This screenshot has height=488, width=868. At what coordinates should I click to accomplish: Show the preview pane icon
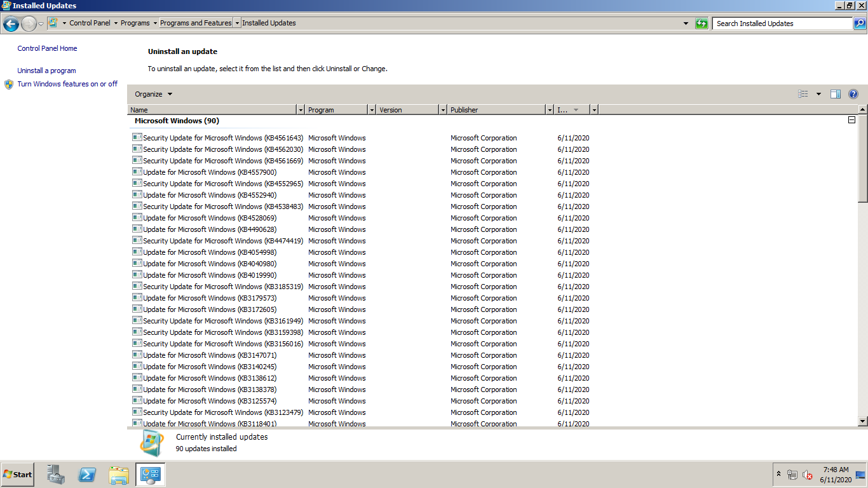coord(836,94)
